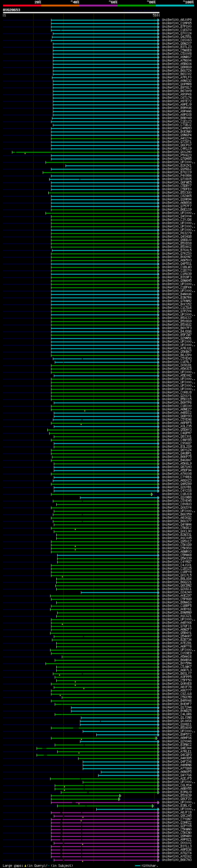Select the UniRef100_A0E297 label
The image size is (197, 868).
(x=177, y=595)
